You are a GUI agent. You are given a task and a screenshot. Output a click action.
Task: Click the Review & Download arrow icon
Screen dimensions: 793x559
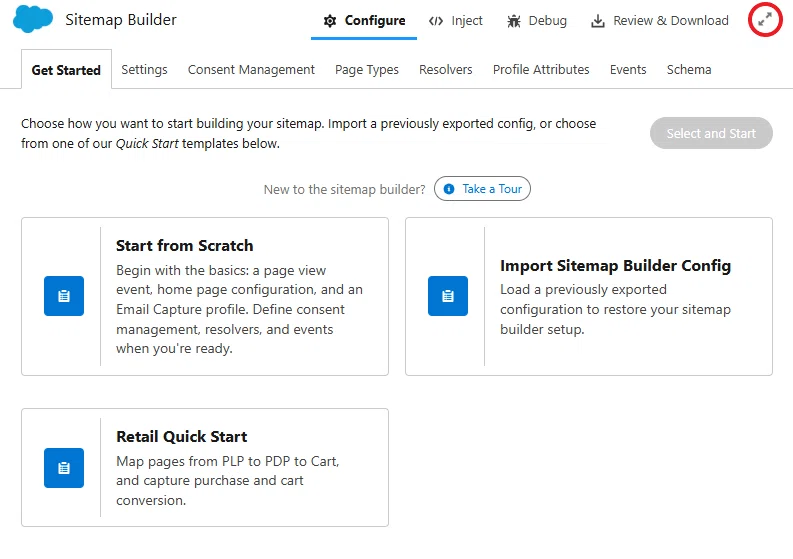tap(598, 21)
